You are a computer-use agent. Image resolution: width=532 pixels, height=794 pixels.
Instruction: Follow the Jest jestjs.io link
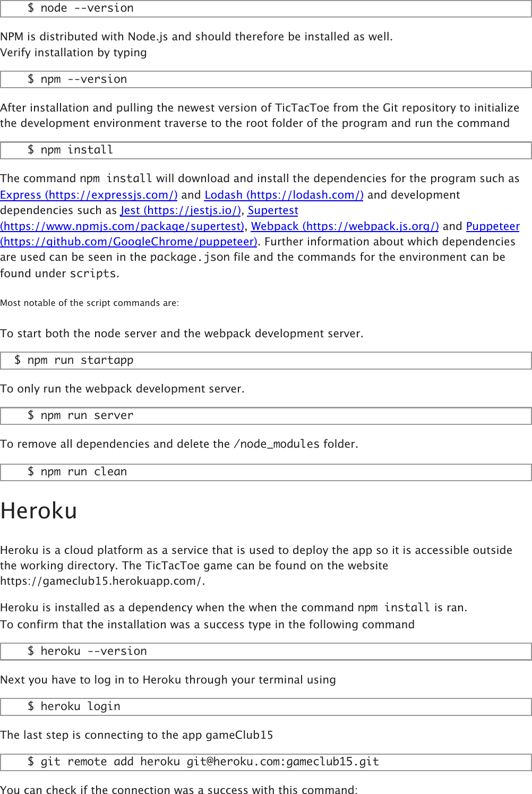[x=181, y=210]
